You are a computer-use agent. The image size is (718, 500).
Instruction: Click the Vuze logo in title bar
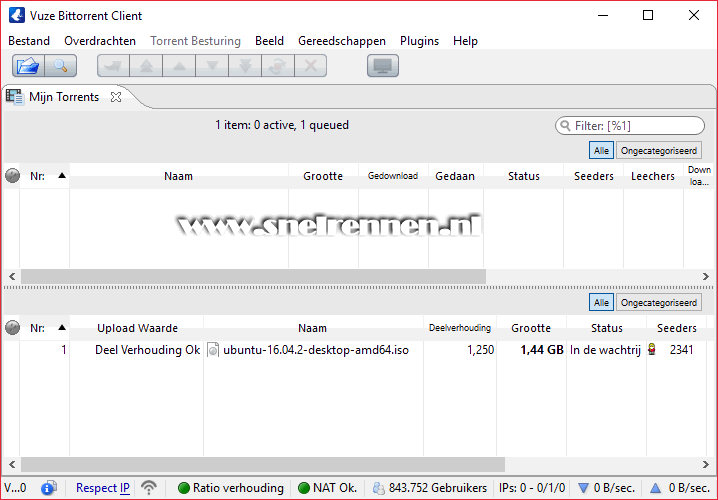tap(16, 15)
